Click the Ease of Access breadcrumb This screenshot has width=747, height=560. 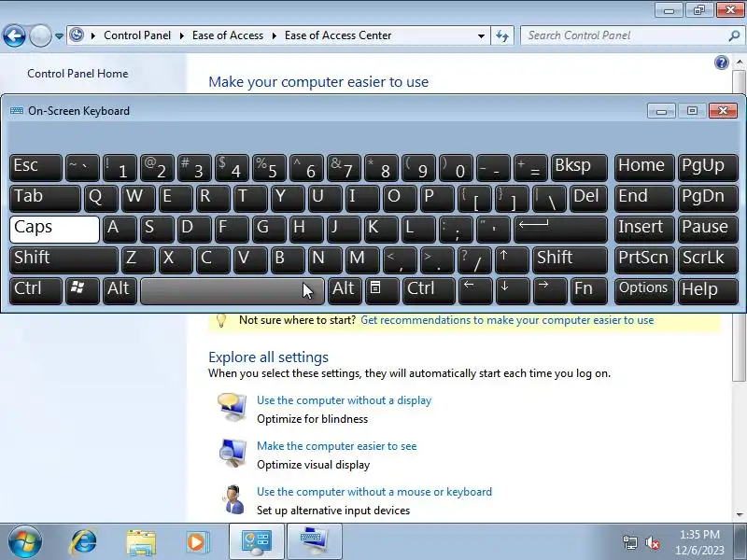228,35
